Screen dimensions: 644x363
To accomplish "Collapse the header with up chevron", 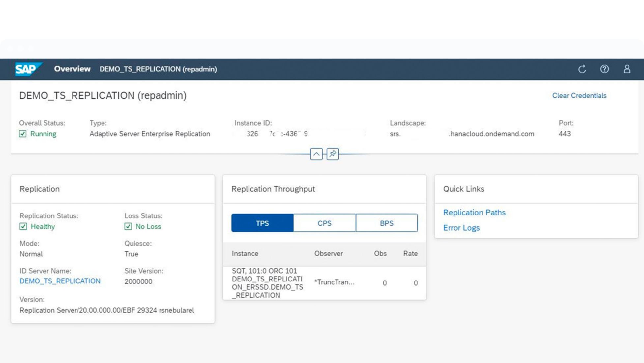I will (316, 154).
